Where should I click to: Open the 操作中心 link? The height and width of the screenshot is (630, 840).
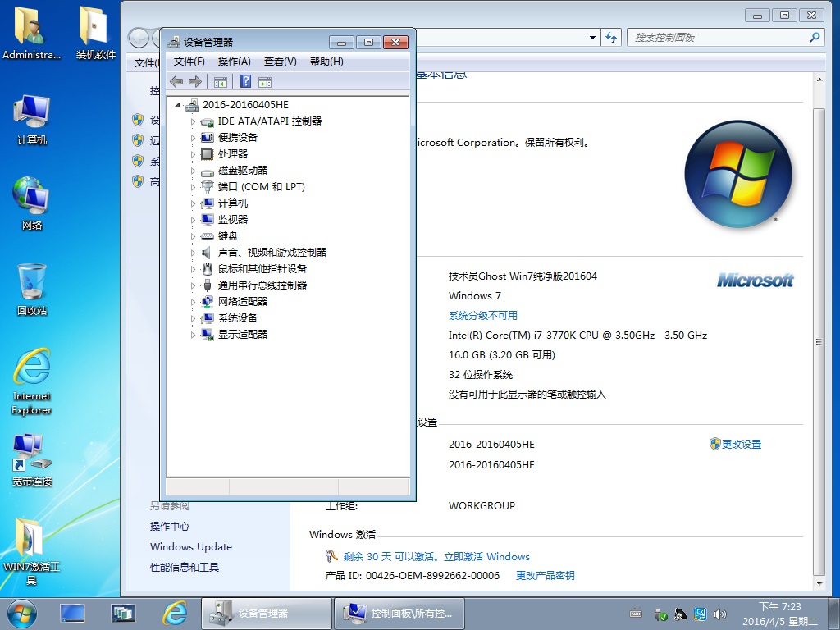pos(169,527)
